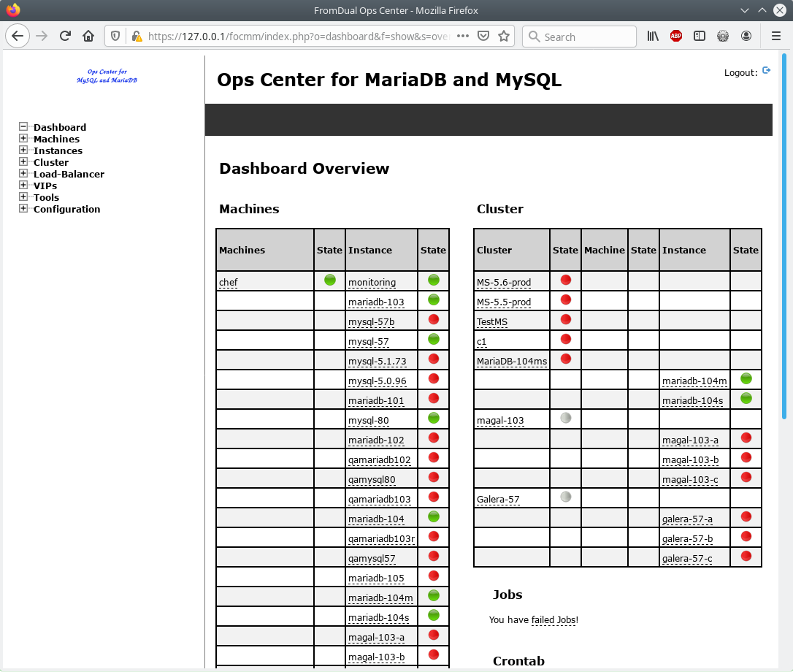
Task: Open the mysql-5.1.73 instance link
Action: (x=378, y=362)
